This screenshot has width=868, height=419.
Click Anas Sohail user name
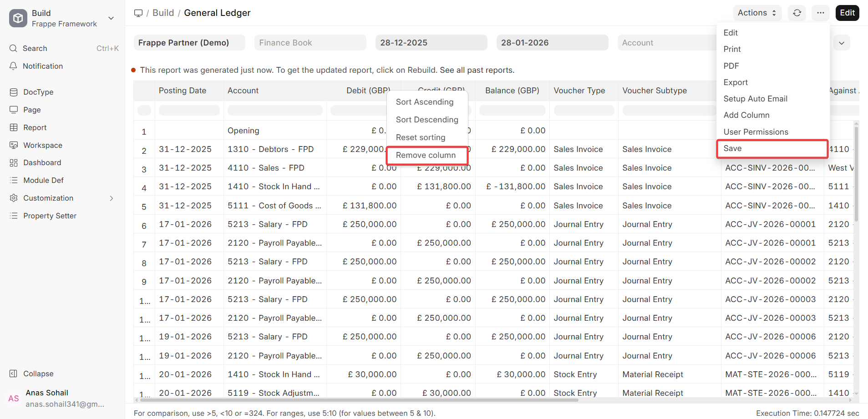click(47, 393)
